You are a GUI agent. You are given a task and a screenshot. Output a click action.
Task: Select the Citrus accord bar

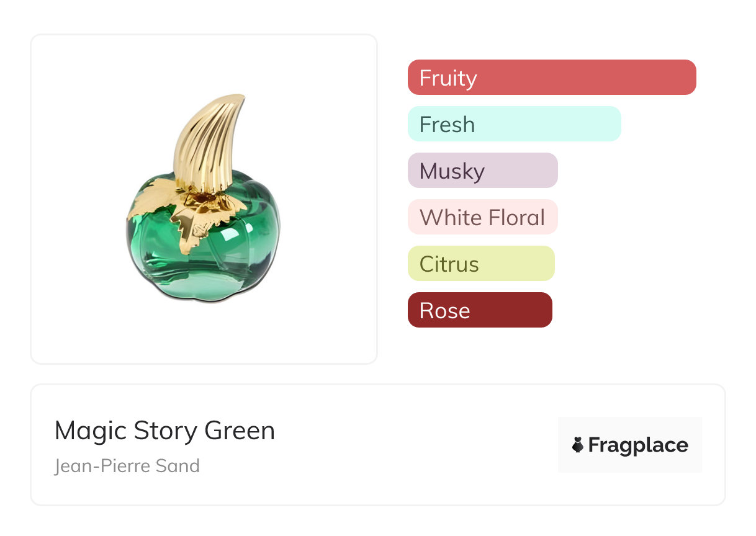click(x=480, y=264)
